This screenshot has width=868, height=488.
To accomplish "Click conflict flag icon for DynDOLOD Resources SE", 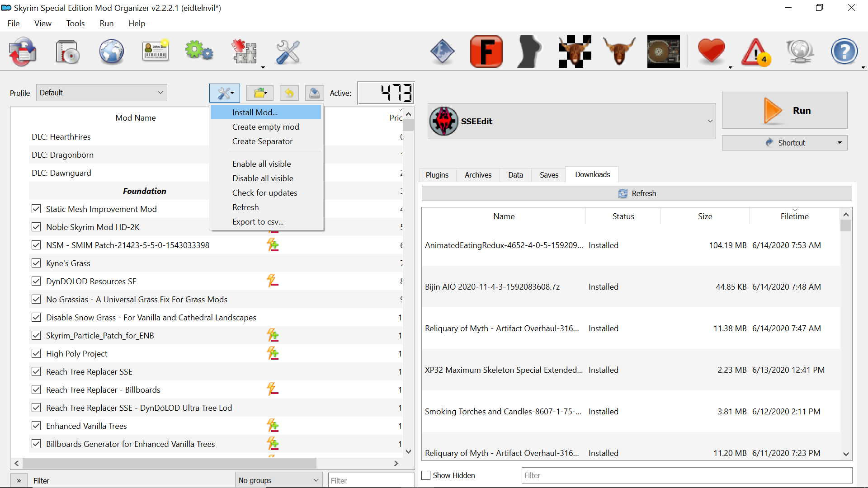I will point(273,281).
